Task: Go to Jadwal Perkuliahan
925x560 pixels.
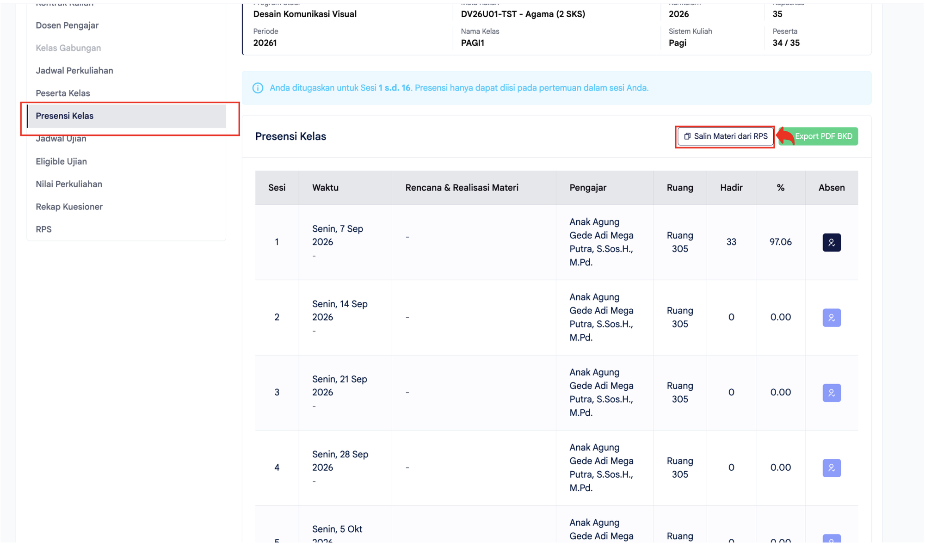Action: coord(74,71)
